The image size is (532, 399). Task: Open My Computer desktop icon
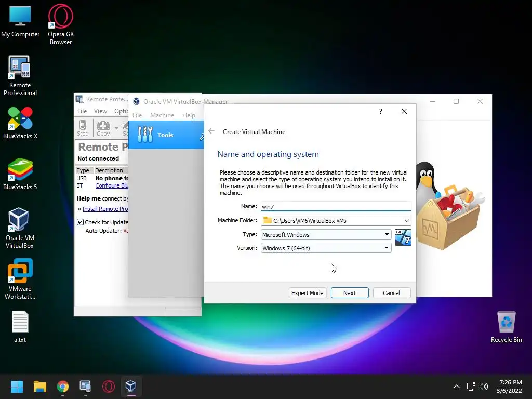[x=20, y=21]
